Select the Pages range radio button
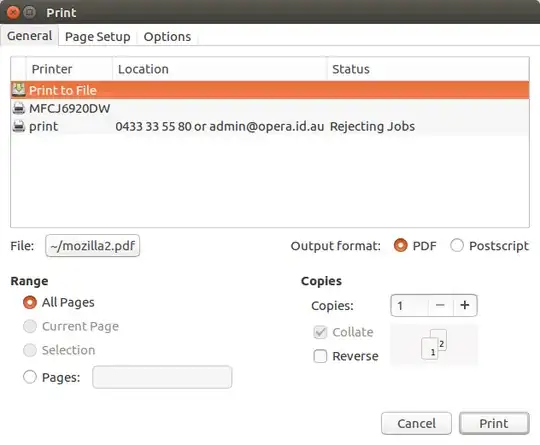This screenshot has width=540, height=445. point(30,377)
